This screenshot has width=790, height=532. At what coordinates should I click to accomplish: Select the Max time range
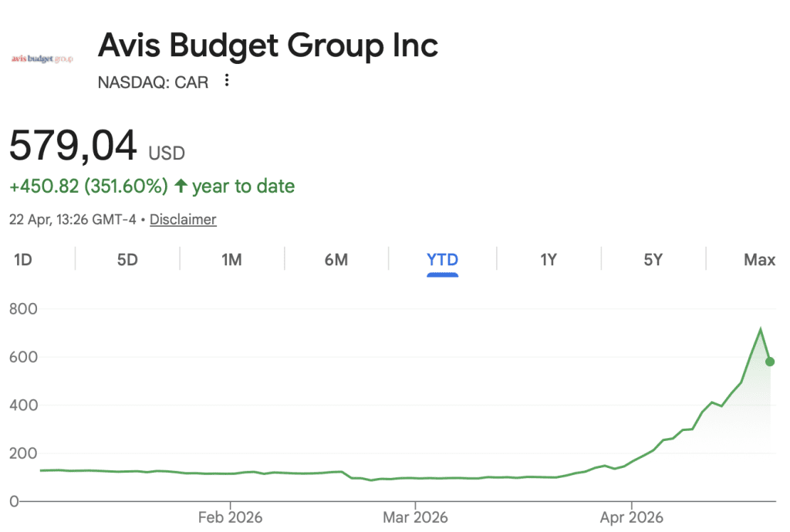[x=759, y=260]
